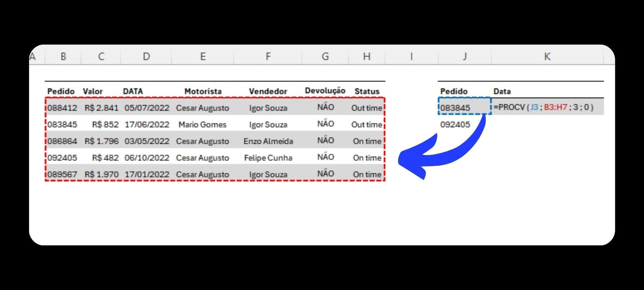The height and width of the screenshot is (290, 644).
Task: Click the PROCV formula cell
Action: click(x=543, y=107)
